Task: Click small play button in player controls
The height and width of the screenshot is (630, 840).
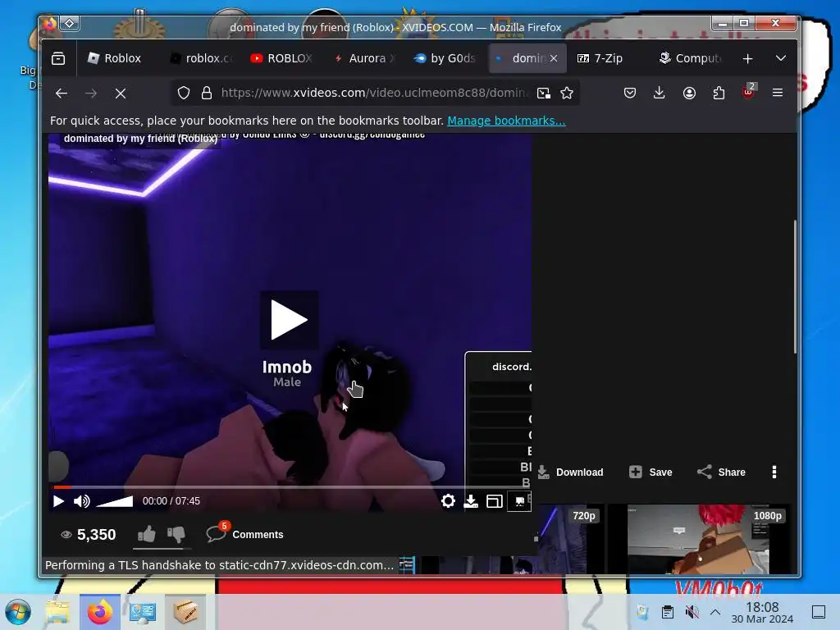Action: point(58,501)
